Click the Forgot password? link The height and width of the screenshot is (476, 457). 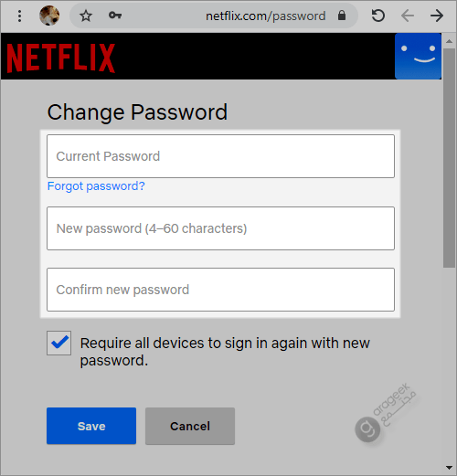pyautogui.click(x=96, y=186)
